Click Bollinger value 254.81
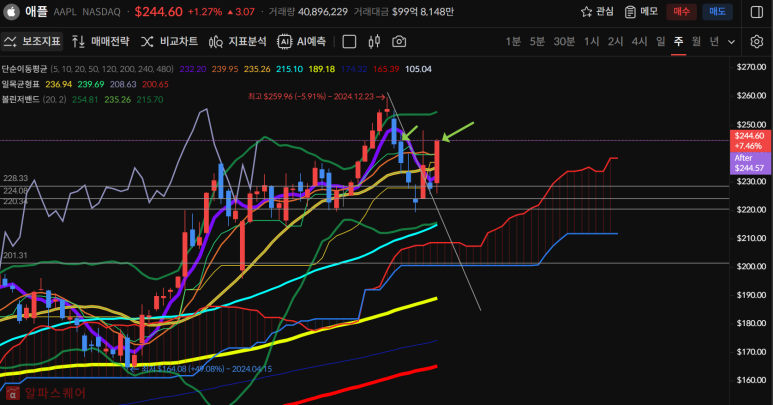The width and height of the screenshot is (773, 405). [85, 100]
